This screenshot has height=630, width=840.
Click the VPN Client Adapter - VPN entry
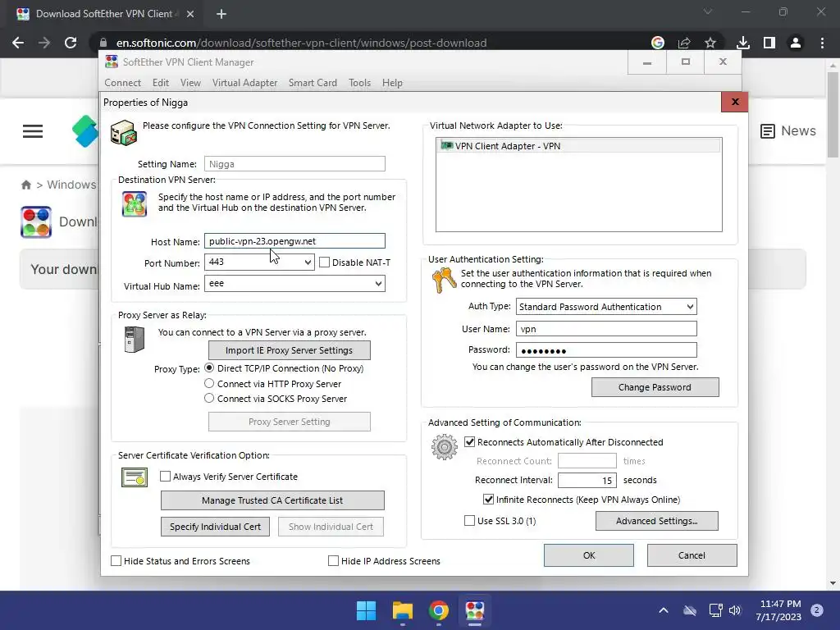pyautogui.click(x=578, y=146)
